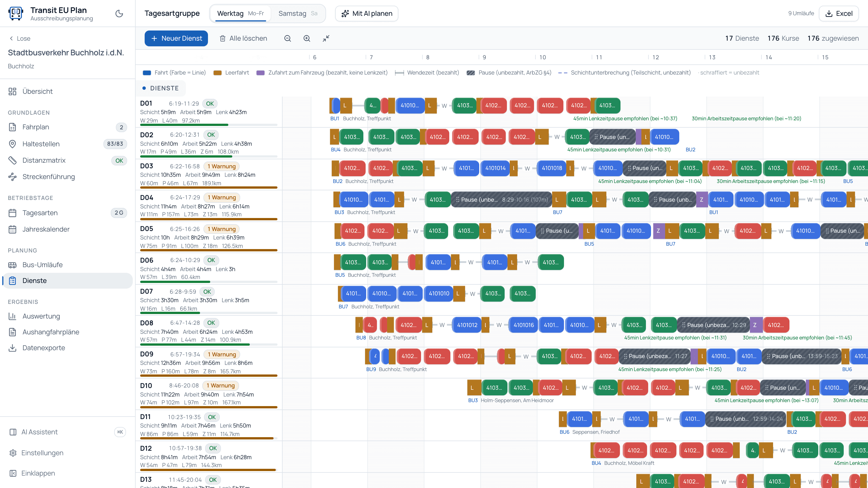Create a Neuer Dienst
The width and height of the screenshot is (868, 488).
[176, 38]
